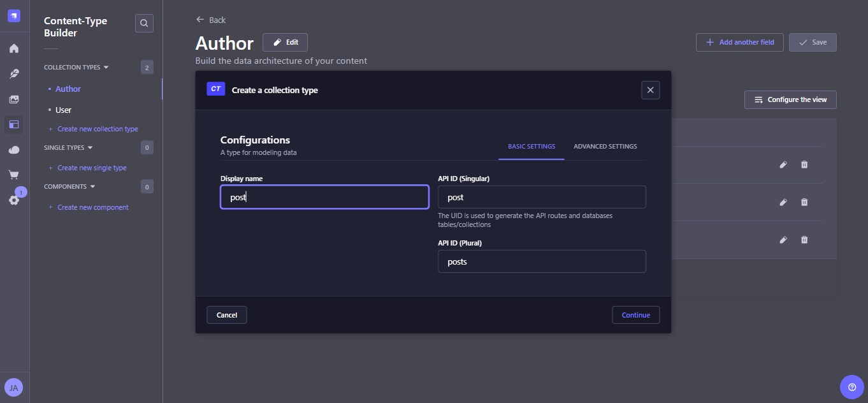The height and width of the screenshot is (403, 868).
Task: Select the BASIC SETTINGS tab
Action: point(531,146)
